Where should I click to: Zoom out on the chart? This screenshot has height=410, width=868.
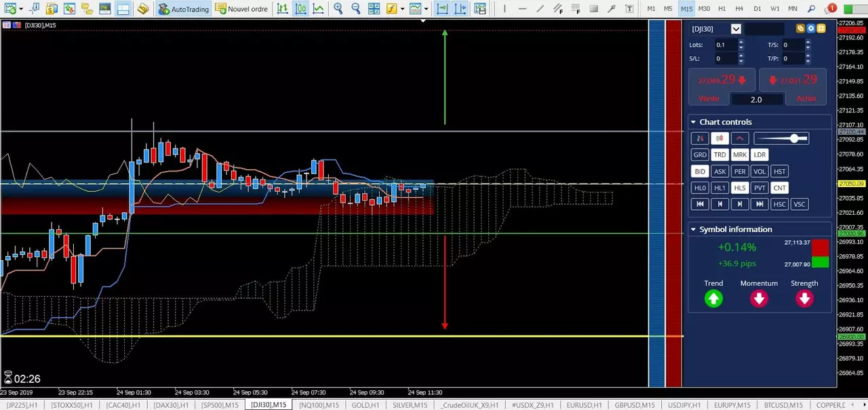point(355,9)
